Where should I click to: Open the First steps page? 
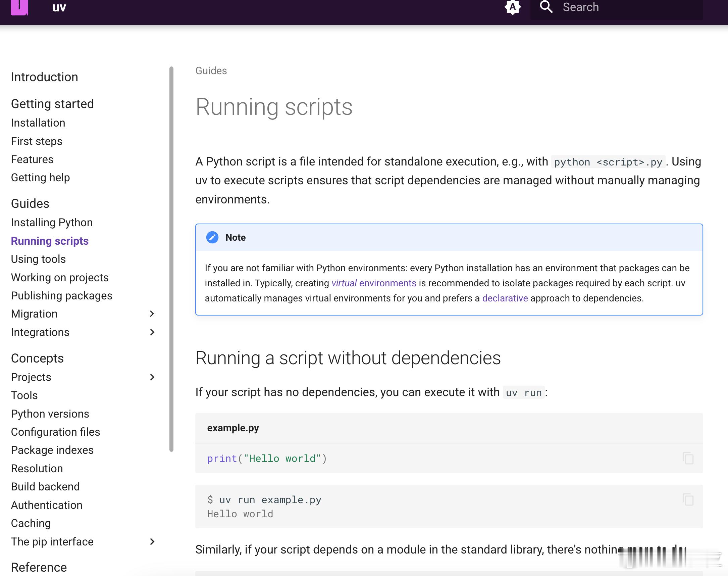pyautogui.click(x=36, y=141)
